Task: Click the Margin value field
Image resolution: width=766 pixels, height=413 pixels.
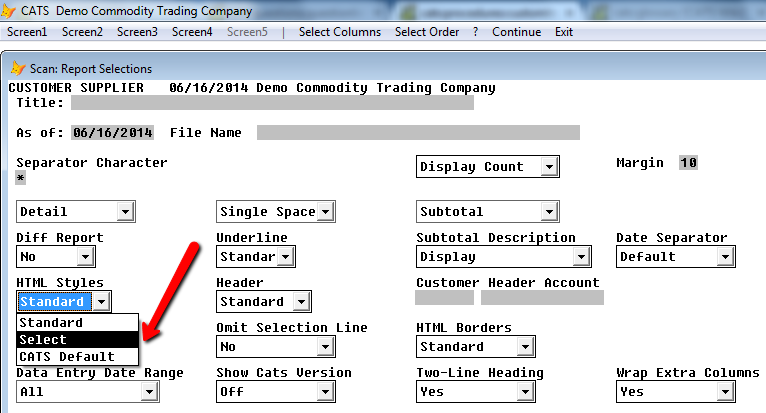Action: tap(688, 163)
